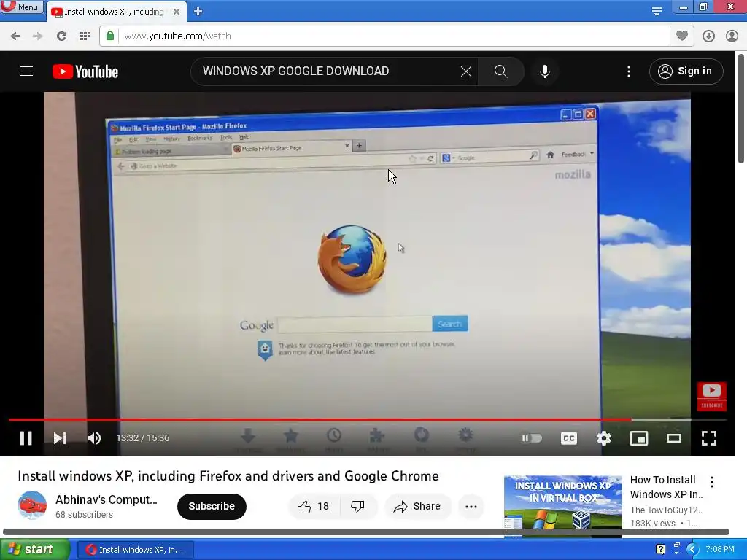Open How To Install Windows XP video title

pos(666,486)
